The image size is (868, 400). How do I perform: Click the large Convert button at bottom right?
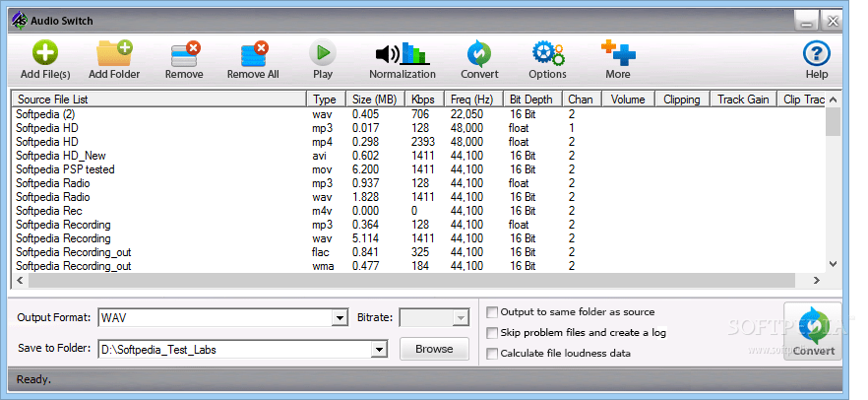pos(813,331)
